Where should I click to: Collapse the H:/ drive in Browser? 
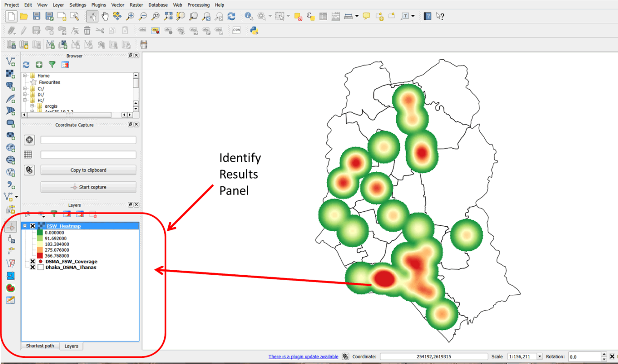25,100
